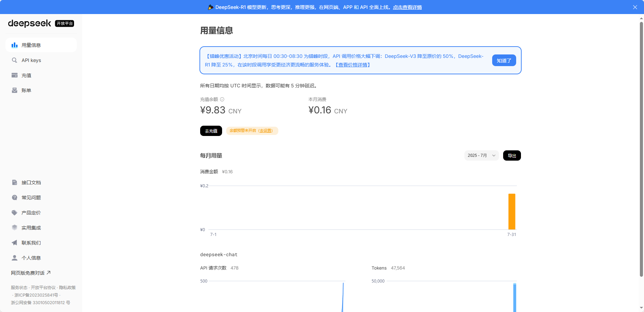Viewport: 644px width, 312px height.
Task: Go to the 充值 page from sidebar
Action: coord(41,75)
